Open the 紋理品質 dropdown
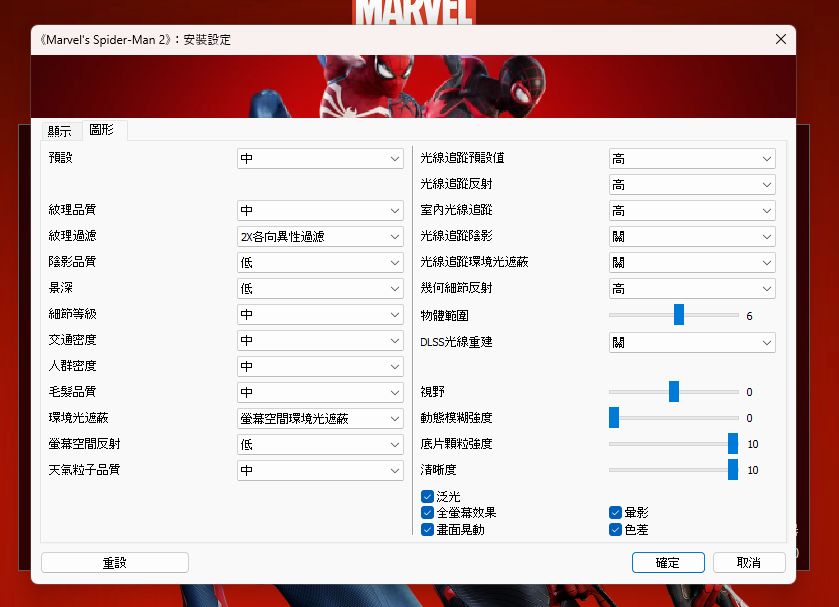Viewport: 839px width, 607px height. click(x=320, y=210)
